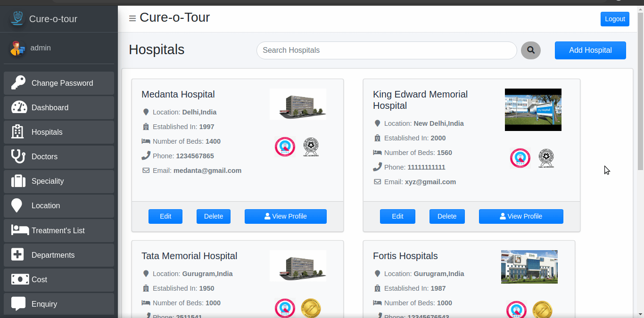
Task: Click the Fortis Hospitals building photo
Action: pyautogui.click(x=529, y=267)
